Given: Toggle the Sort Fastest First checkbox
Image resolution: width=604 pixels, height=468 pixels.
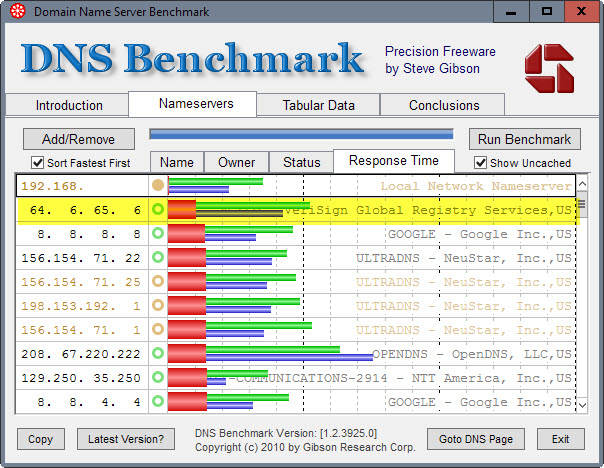Looking at the screenshot, I should click(x=37, y=163).
